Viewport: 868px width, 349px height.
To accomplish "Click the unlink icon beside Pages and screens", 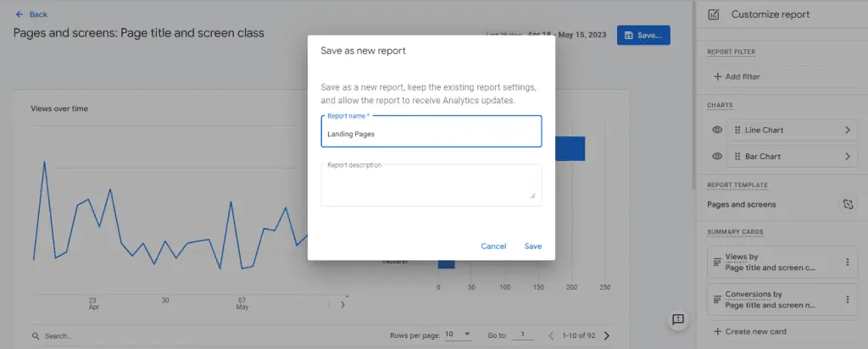I will (846, 204).
